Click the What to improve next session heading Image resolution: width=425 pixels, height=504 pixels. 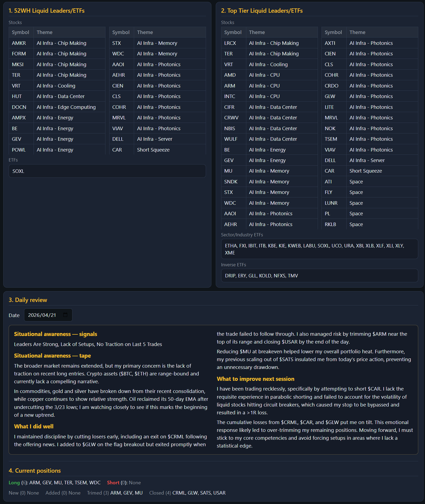[x=256, y=379]
